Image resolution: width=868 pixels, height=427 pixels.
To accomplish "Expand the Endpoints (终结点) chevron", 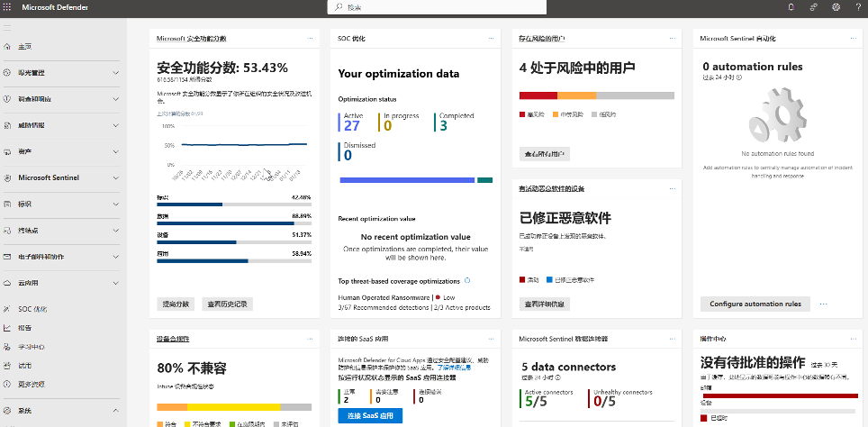I will click(115, 231).
